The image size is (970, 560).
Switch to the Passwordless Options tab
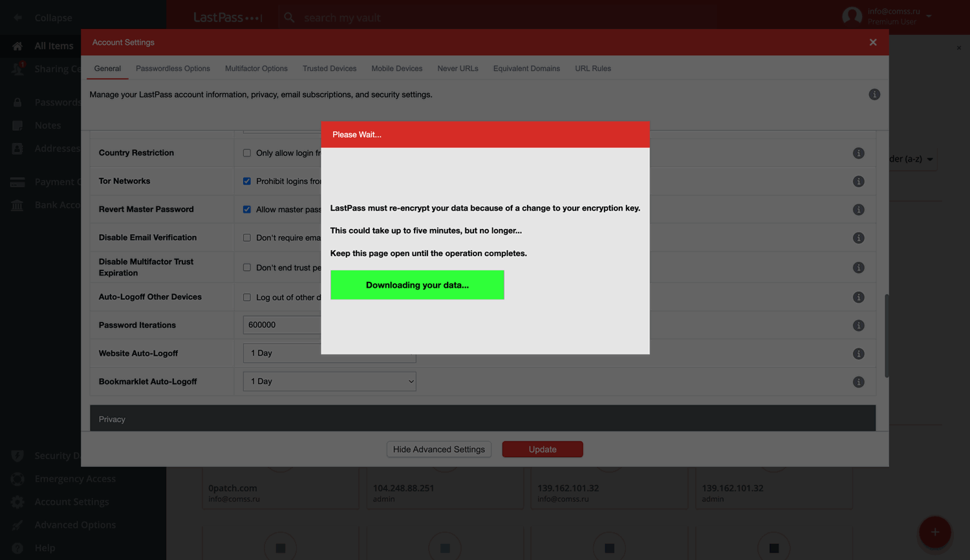(173, 69)
